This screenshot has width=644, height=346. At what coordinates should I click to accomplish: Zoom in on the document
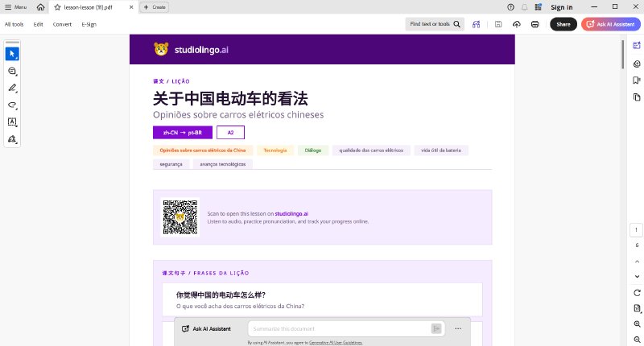pyautogui.click(x=637, y=323)
